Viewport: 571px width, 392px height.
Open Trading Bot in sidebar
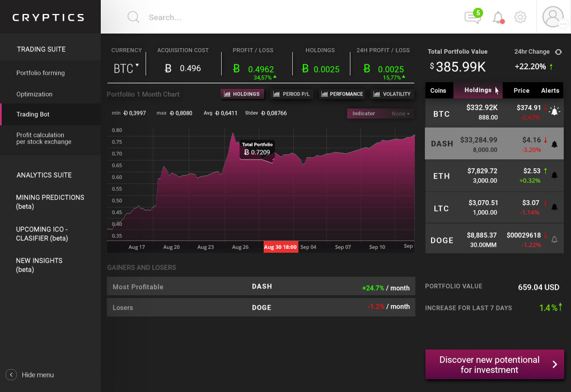[33, 114]
